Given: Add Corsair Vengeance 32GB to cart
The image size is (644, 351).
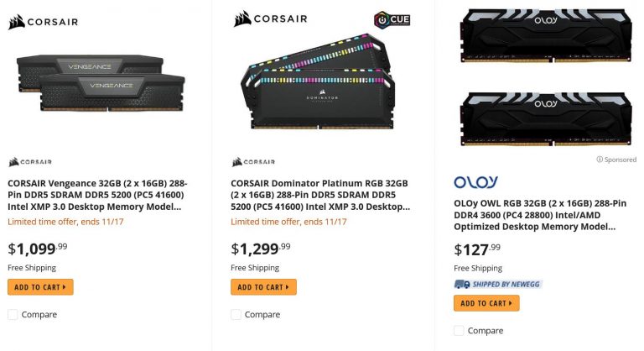Looking at the screenshot, I should tap(40, 287).
